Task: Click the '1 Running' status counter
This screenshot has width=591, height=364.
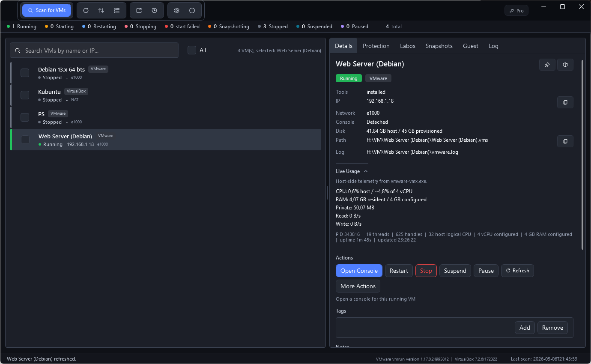Action: tap(22, 27)
